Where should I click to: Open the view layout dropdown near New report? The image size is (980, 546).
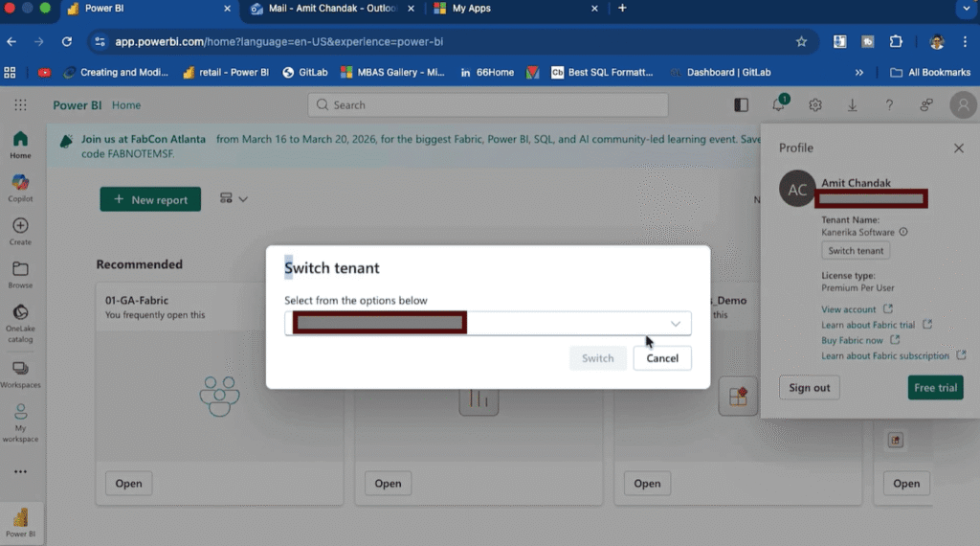[x=234, y=199]
